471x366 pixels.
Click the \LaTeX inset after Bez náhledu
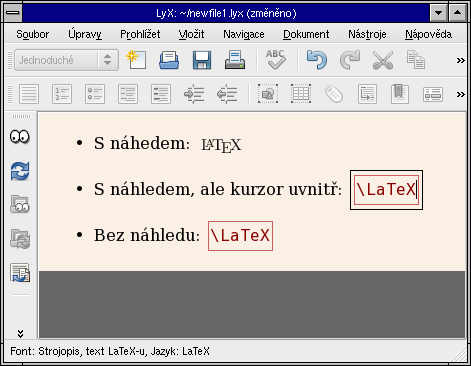click(240, 236)
